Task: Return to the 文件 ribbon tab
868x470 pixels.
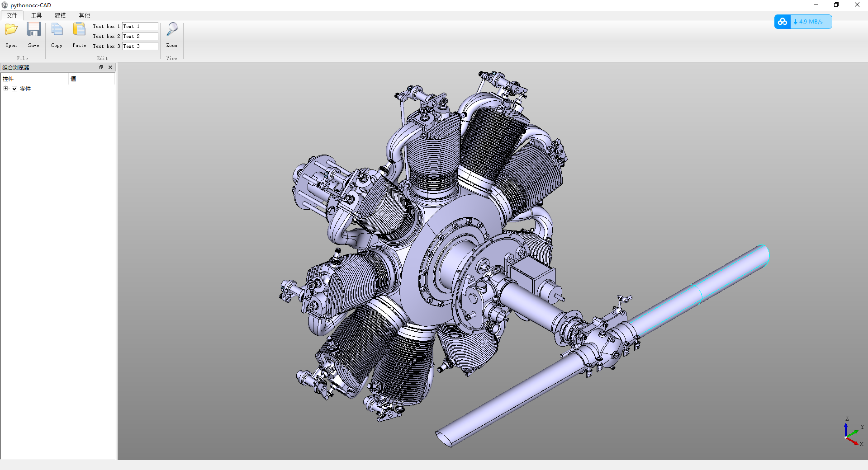Action: [12, 15]
